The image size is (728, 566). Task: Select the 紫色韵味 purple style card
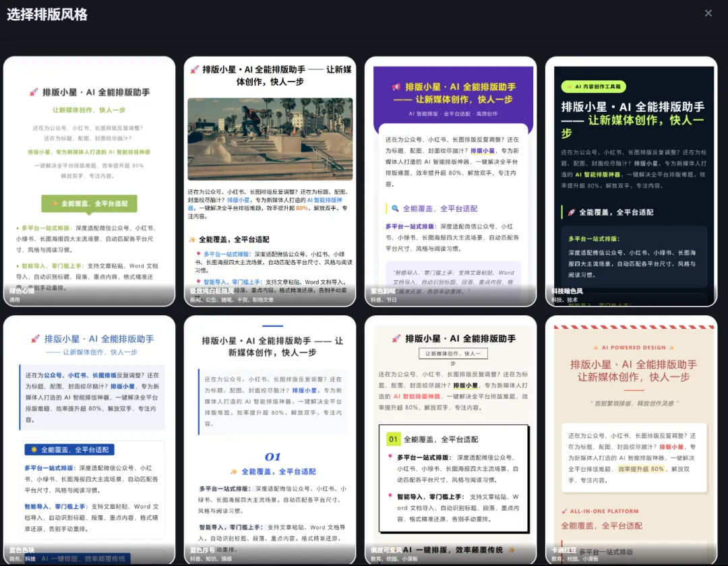coord(450,181)
